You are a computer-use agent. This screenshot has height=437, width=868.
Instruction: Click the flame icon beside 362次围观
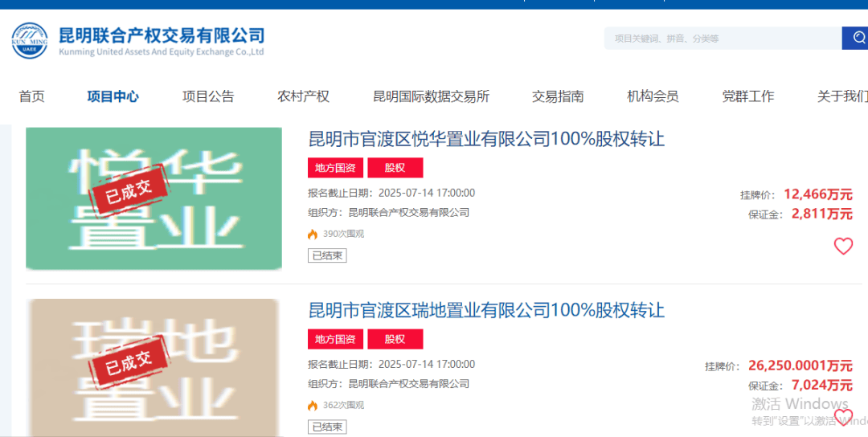[x=313, y=406]
